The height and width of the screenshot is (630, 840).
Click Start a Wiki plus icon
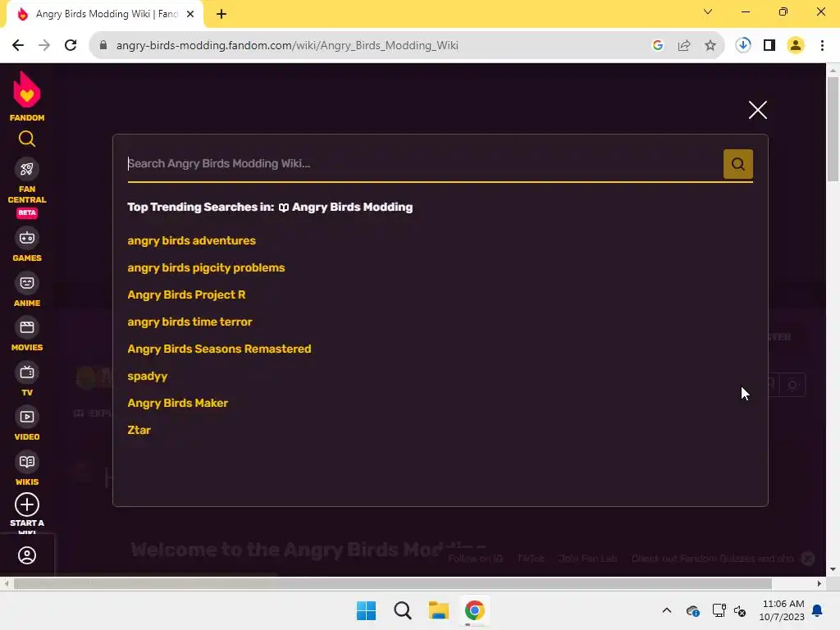[x=27, y=504]
